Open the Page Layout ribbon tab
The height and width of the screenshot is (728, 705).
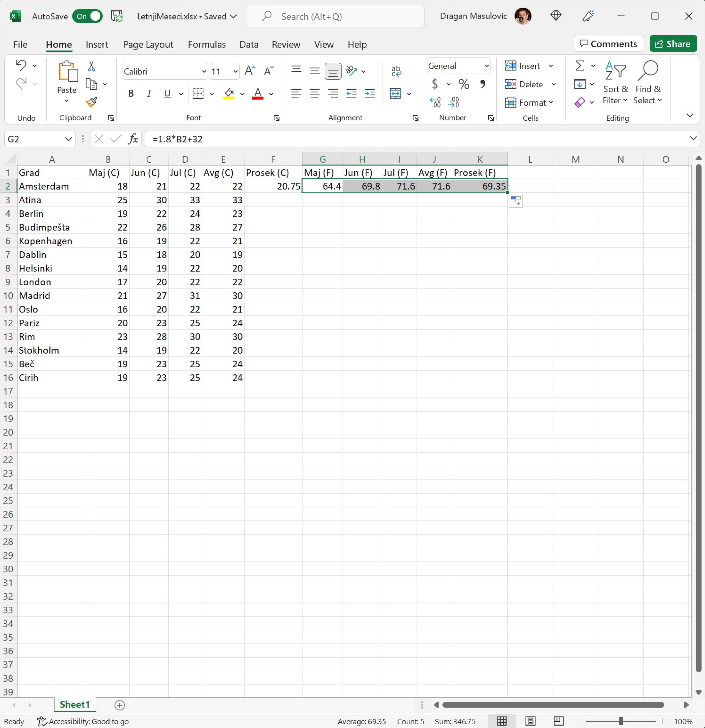point(148,44)
